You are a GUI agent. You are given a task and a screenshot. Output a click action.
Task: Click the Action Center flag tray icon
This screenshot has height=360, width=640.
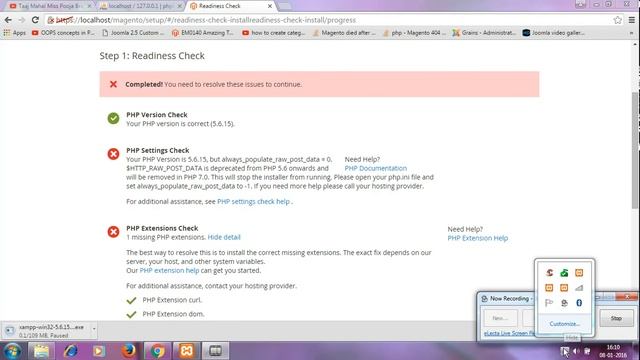pyautogui.click(x=549, y=303)
